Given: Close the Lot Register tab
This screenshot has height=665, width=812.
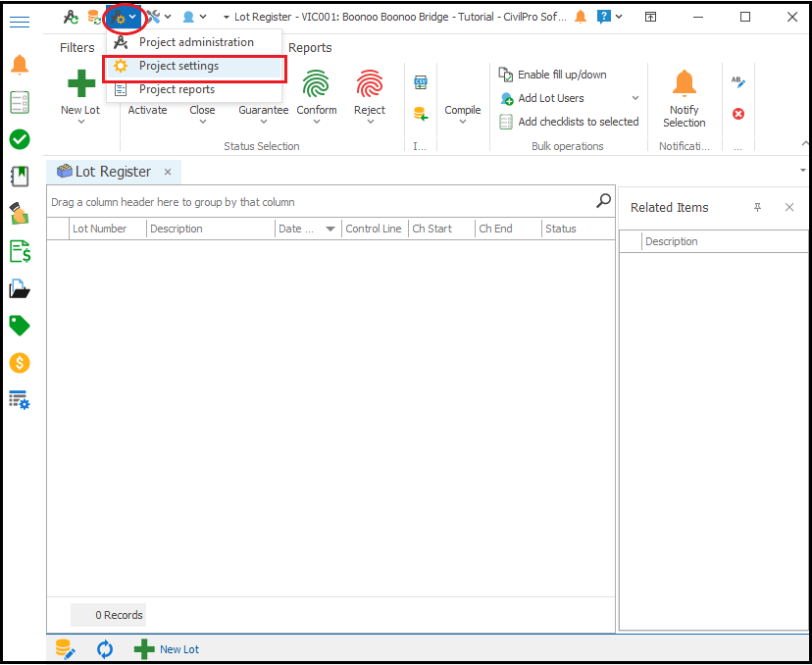Looking at the screenshot, I should pos(168,172).
